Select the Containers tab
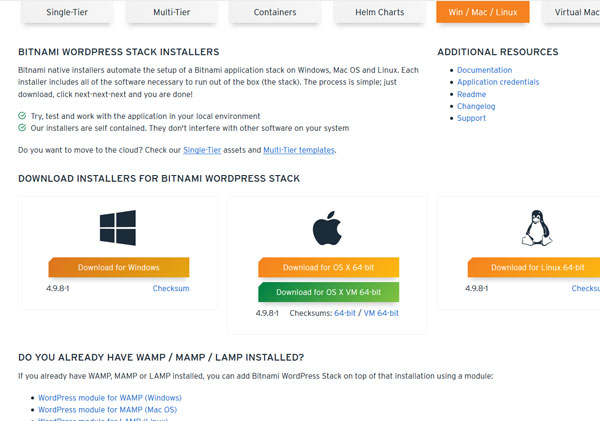This screenshot has width=600, height=421. pos(275,12)
